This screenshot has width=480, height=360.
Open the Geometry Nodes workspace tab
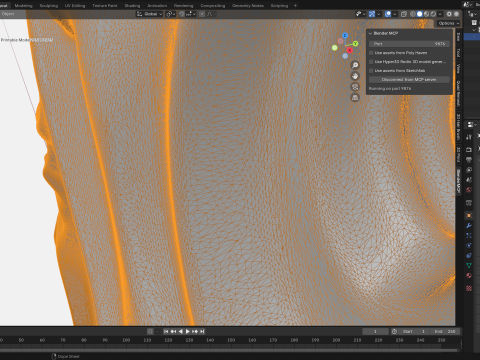248,6
